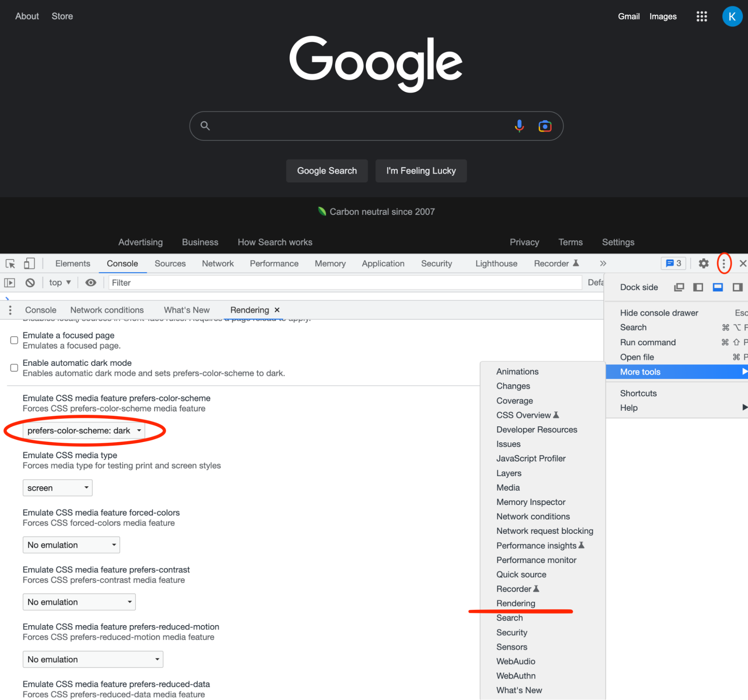Open the issues counter showing 3 messages
The width and height of the screenshot is (748, 700).
(673, 263)
